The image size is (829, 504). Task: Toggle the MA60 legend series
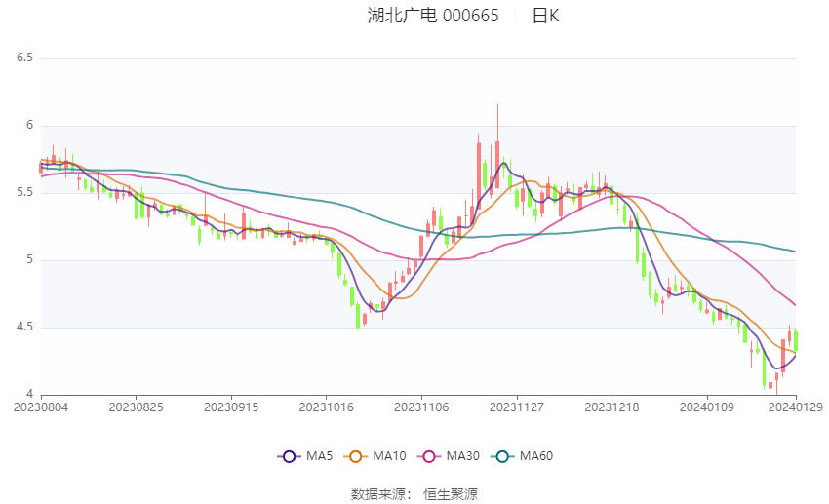click(522, 456)
